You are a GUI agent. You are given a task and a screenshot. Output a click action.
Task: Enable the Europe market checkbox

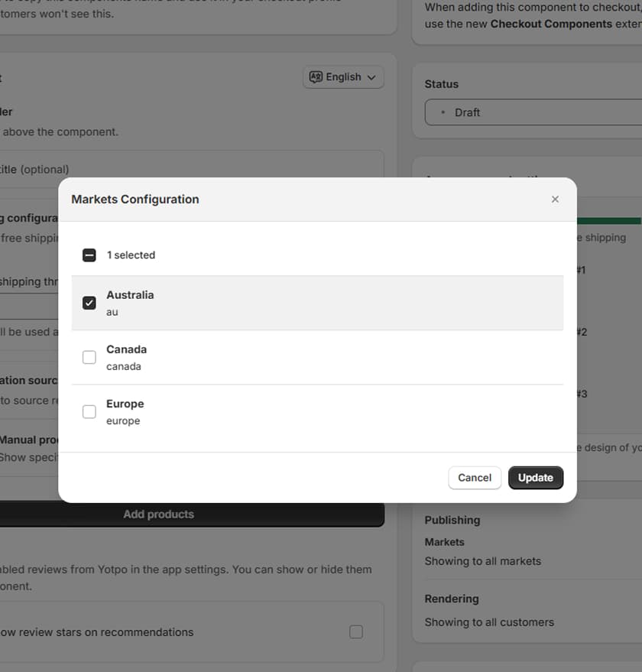click(x=89, y=411)
